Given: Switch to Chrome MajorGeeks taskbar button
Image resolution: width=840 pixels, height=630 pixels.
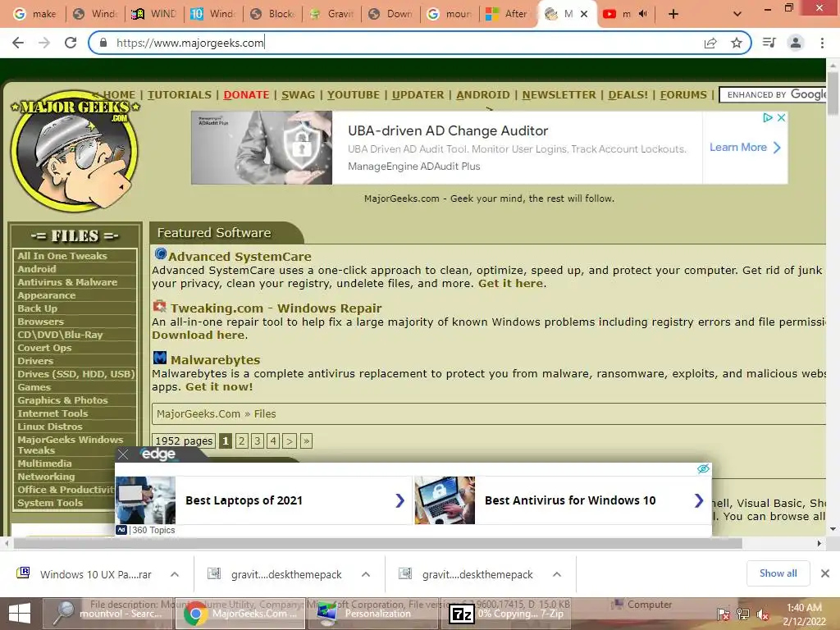Looking at the screenshot, I should [x=240, y=614].
